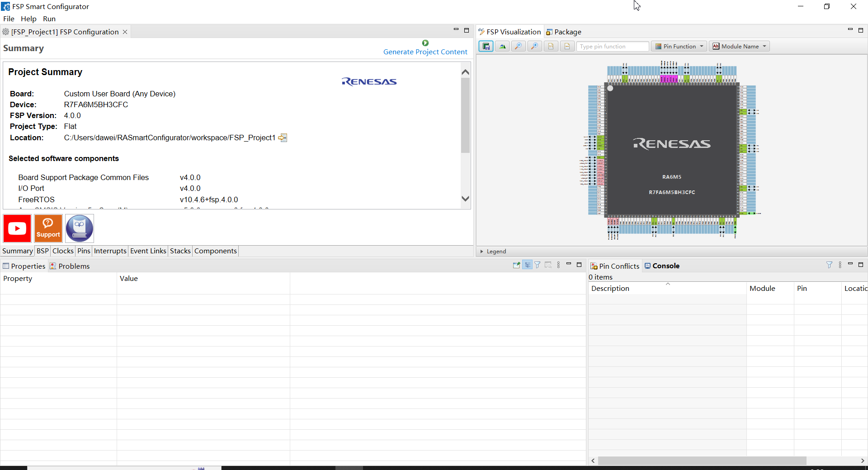The width and height of the screenshot is (868, 470).
Task: Maximize the FSP Configuration editor pane
Action: (467, 30)
